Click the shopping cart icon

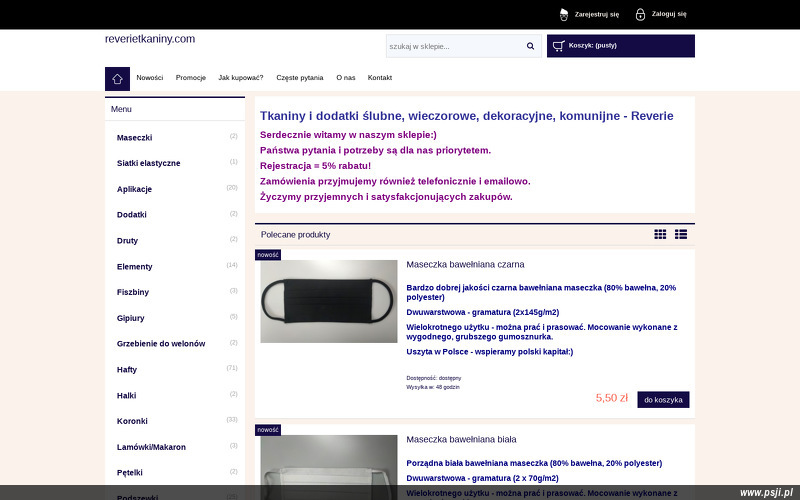pos(559,46)
